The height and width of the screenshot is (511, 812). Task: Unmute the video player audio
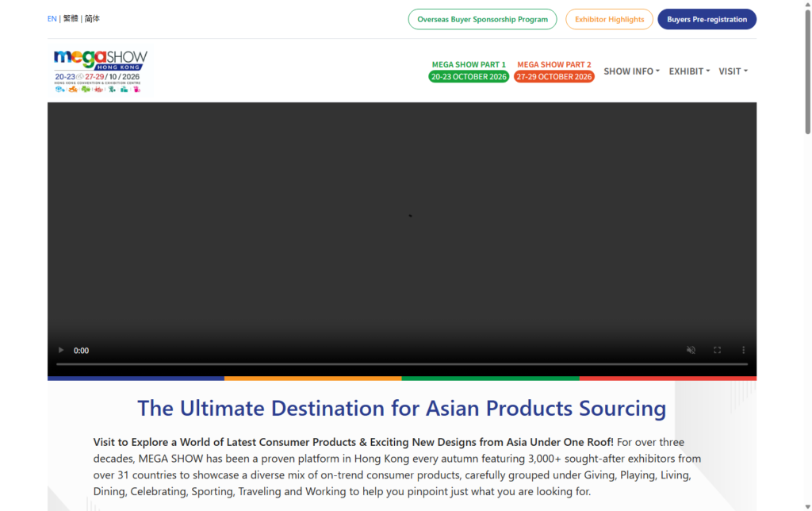[x=691, y=350]
